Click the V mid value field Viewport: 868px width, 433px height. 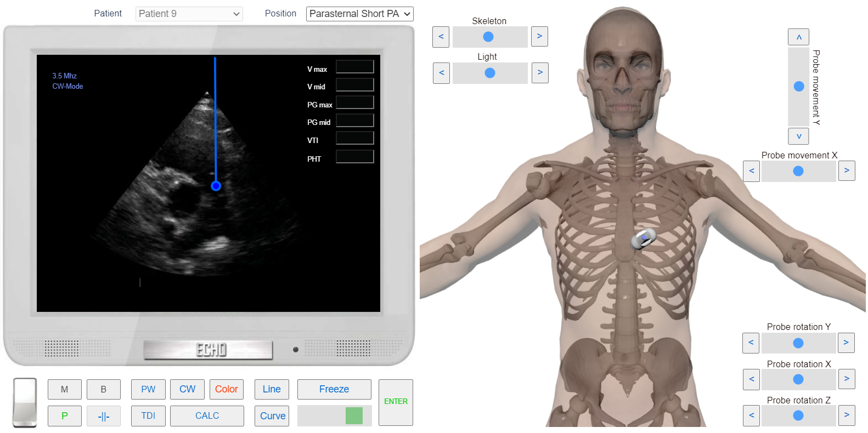(x=355, y=85)
